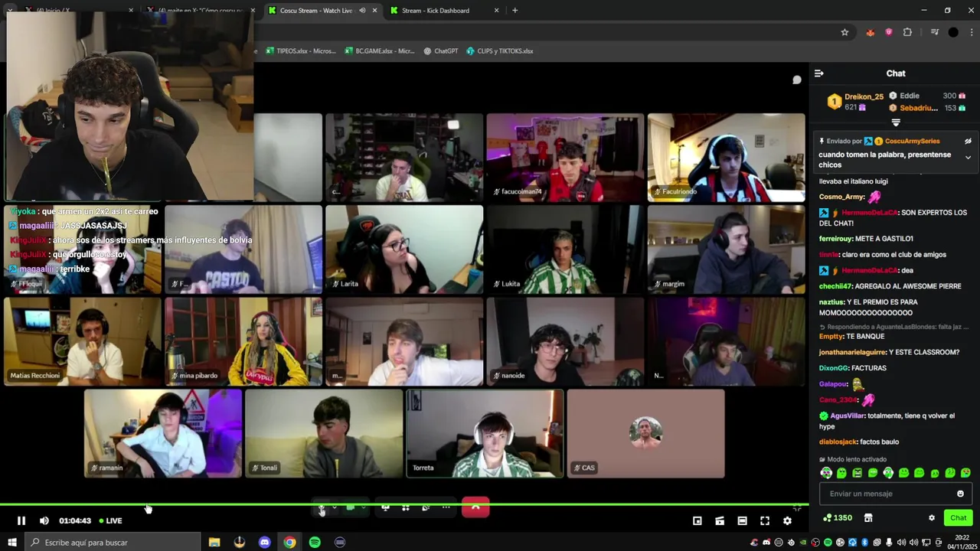Open Spotify from the taskbar
Image resolution: width=980 pixels, height=551 pixels.
[315, 543]
